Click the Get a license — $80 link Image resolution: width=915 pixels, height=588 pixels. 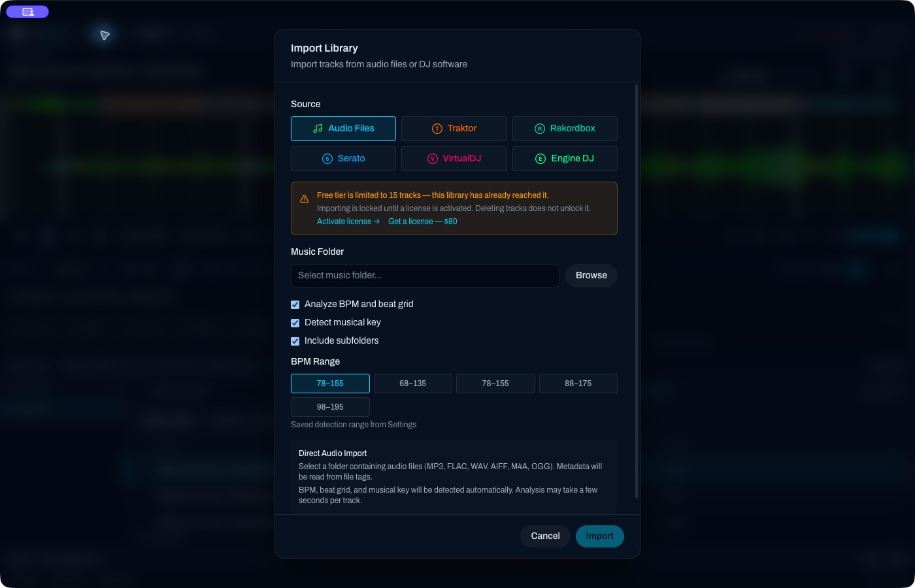[423, 221]
